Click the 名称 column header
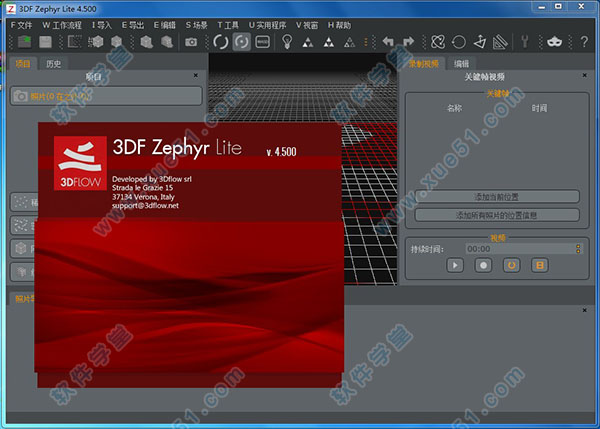 point(455,108)
